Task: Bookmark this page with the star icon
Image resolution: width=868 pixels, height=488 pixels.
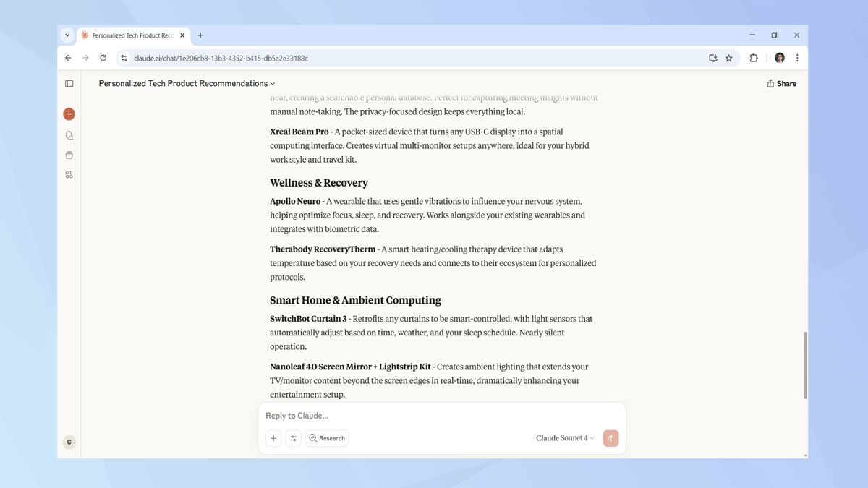Action: [x=728, y=58]
